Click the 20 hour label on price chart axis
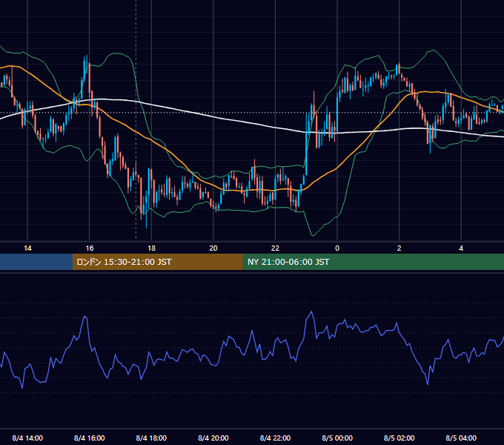The width and height of the screenshot is (504, 445). coord(213,248)
